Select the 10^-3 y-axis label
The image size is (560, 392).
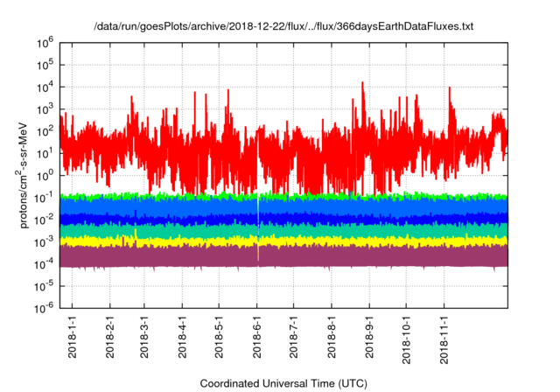coord(44,241)
